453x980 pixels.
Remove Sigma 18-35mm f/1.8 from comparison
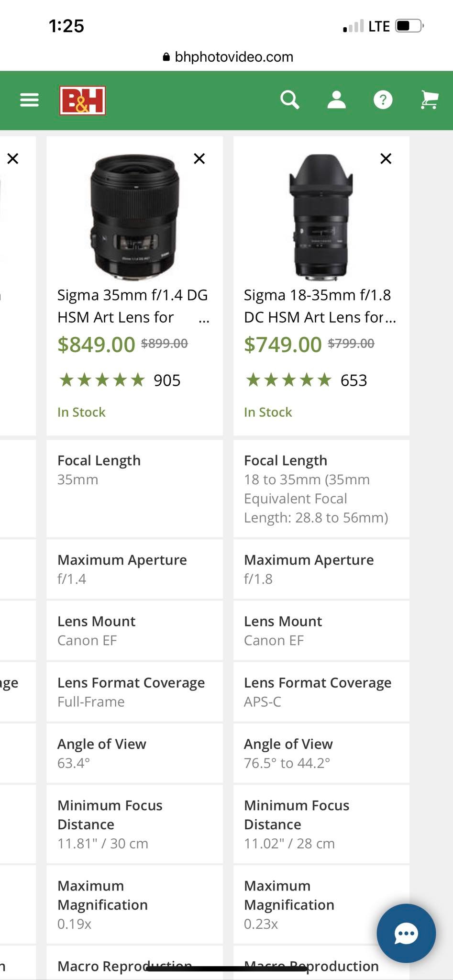tap(386, 158)
